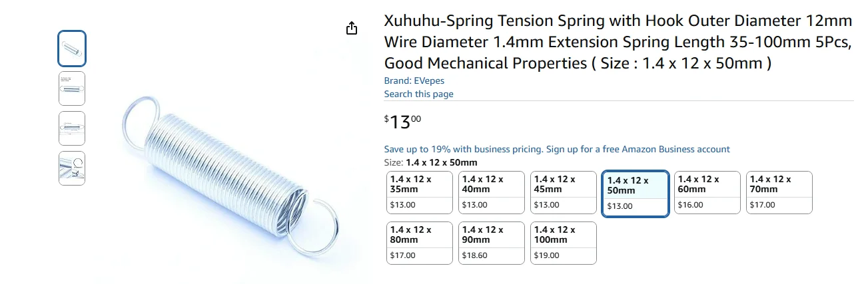This screenshot has height=284, width=868.
Task: View the third product thumbnail
Action: pyautogui.click(x=72, y=128)
